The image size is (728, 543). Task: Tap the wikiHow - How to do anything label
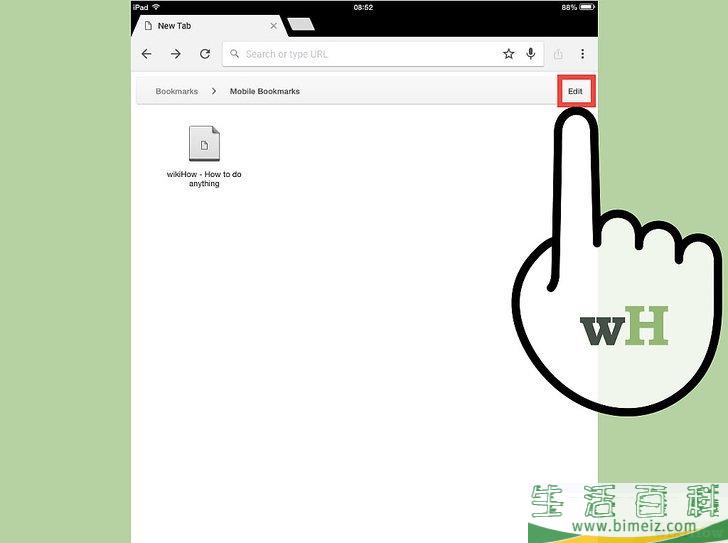(x=204, y=179)
